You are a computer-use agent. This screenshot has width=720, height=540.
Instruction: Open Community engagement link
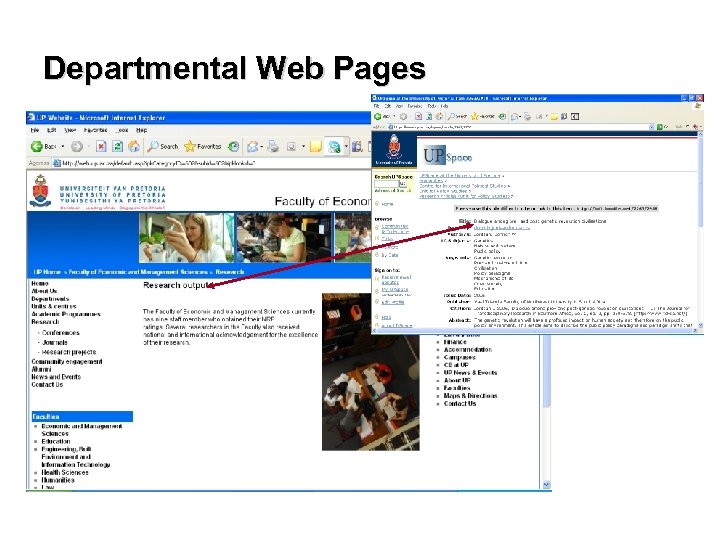pos(67,362)
